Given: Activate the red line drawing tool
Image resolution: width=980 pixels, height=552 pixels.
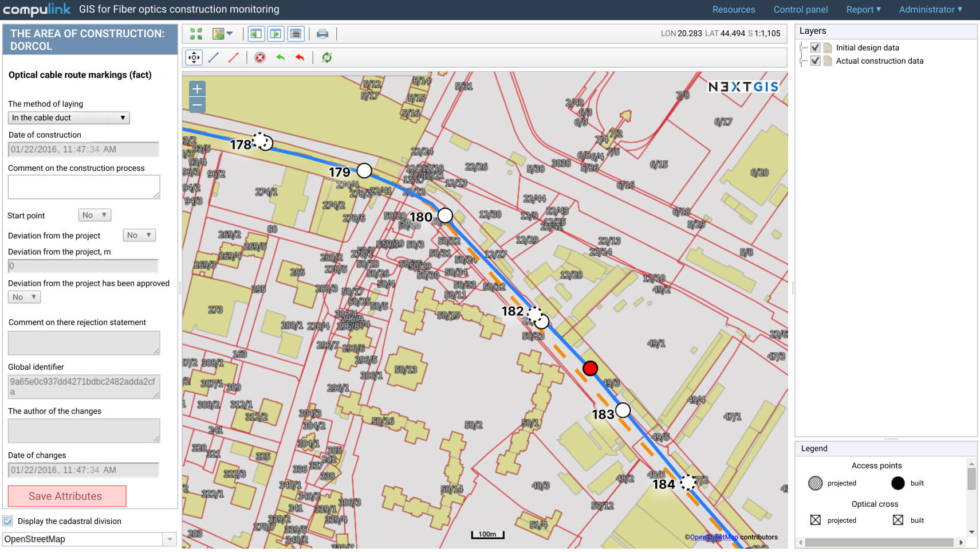Looking at the screenshot, I should 234,57.
